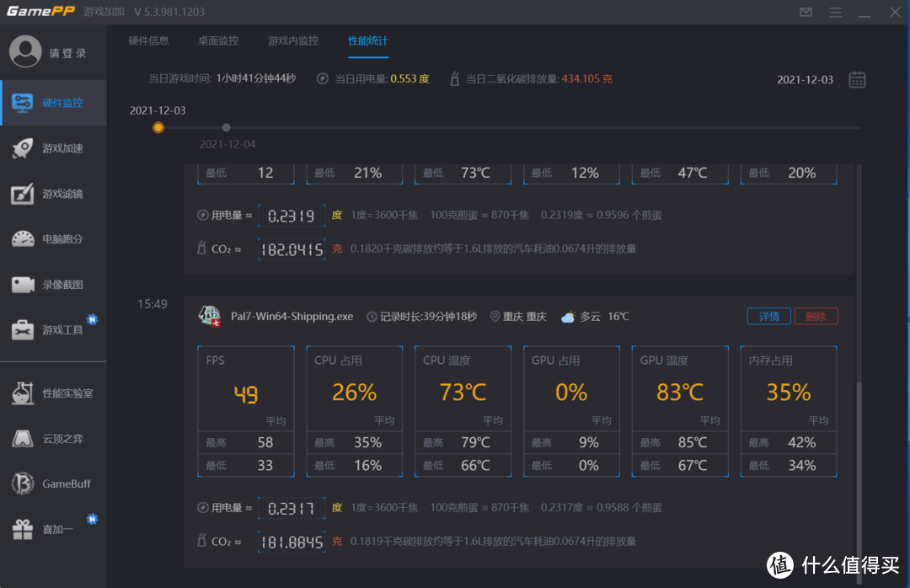This screenshot has width=910, height=588.
Task: Select the 性能实验室 icon
Action: 53,393
